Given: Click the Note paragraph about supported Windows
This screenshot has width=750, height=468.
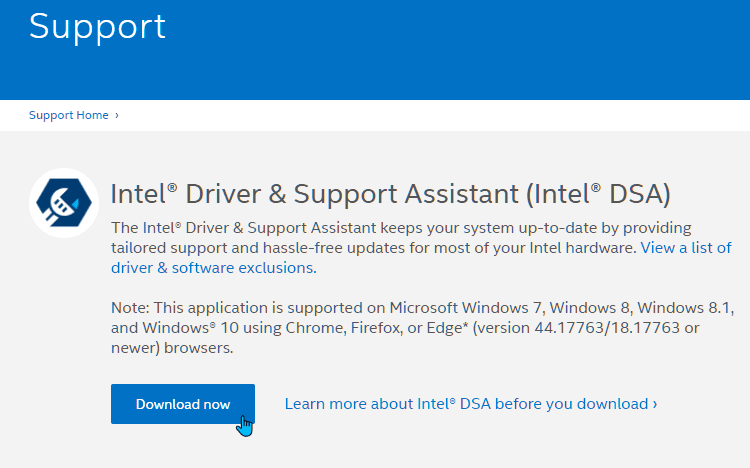Looking at the screenshot, I should click(422, 327).
